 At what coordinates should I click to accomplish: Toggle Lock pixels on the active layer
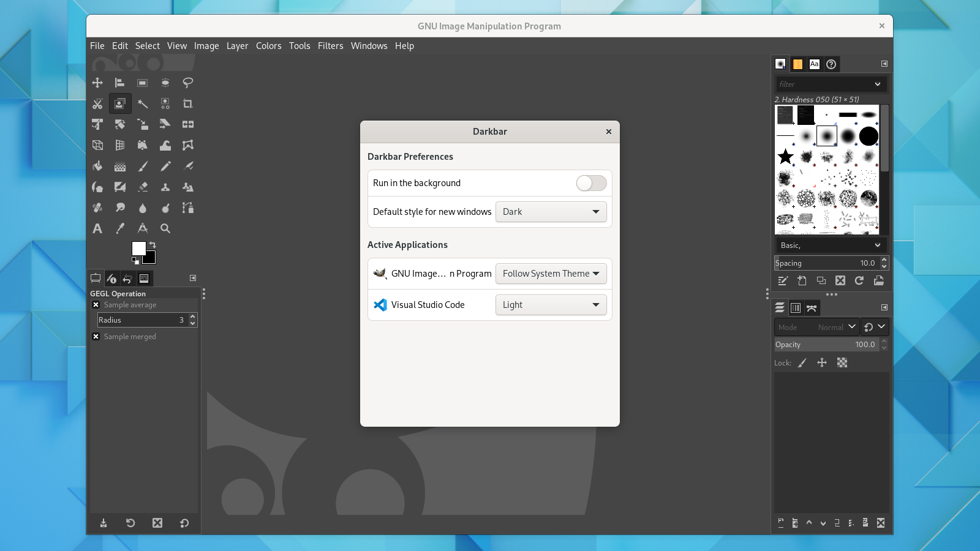[803, 362]
